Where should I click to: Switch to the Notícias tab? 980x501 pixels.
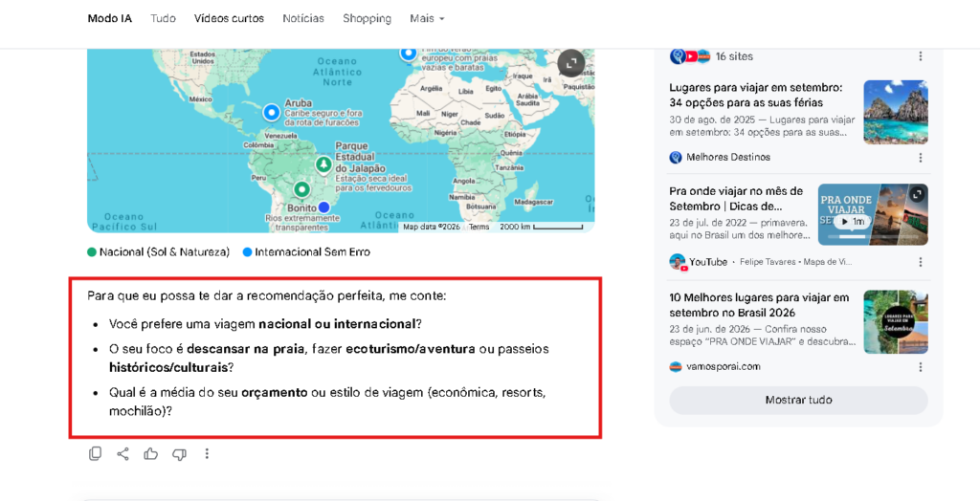coord(303,19)
